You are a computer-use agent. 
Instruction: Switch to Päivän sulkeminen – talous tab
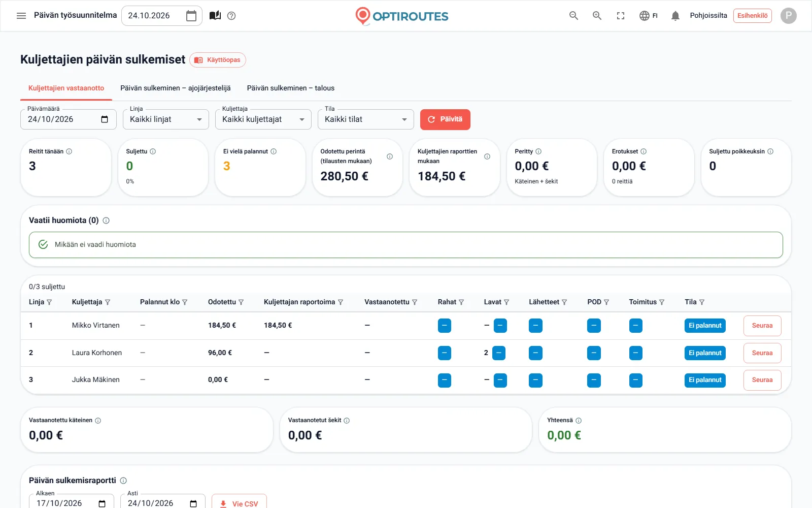click(291, 88)
